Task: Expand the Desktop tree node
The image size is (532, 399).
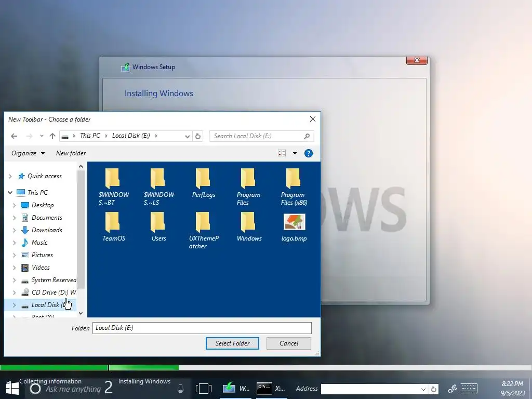Action: 14,205
